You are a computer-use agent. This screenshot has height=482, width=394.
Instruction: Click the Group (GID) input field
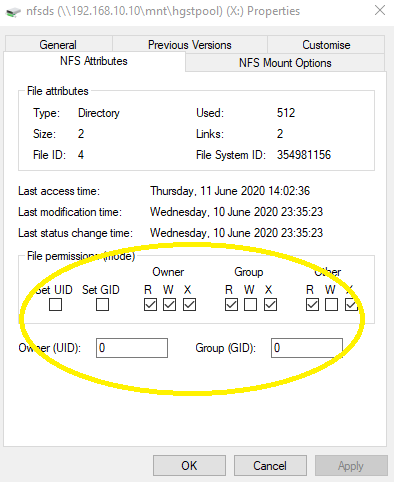pyautogui.click(x=307, y=348)
